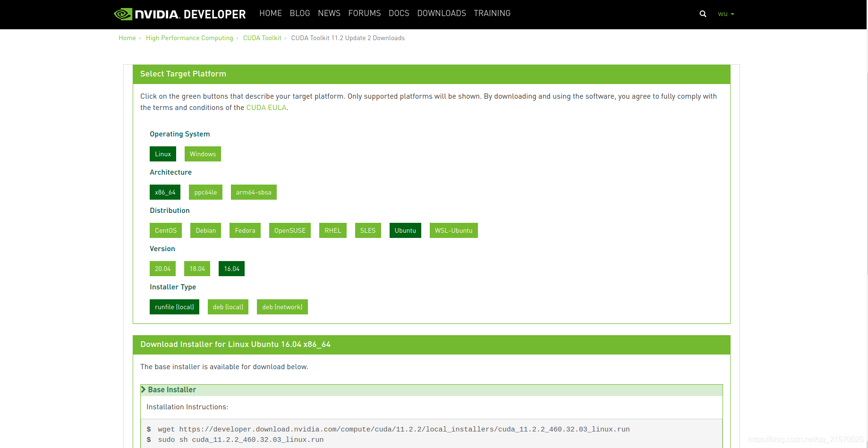Open the DOCS navigation item
Screen dimensions: 868x448
[399, 13]
